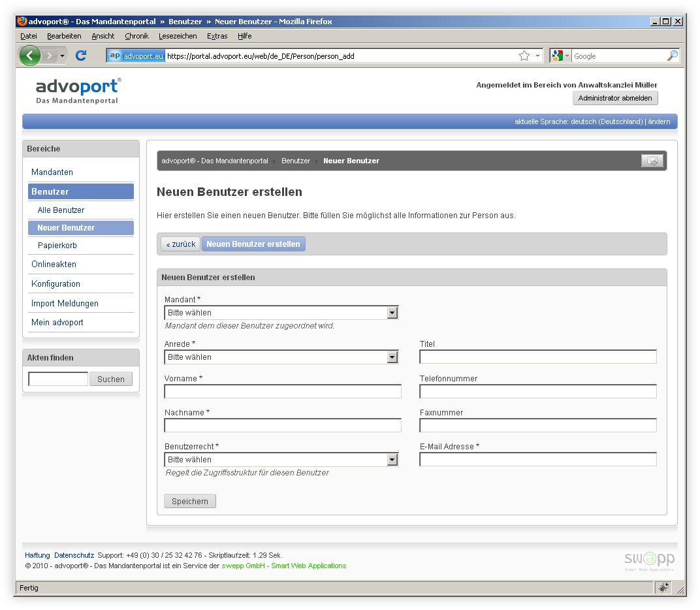Open the Ansicht menu
Image resolution: width=700 pixels, height=610 pixels.
(103, 36)
